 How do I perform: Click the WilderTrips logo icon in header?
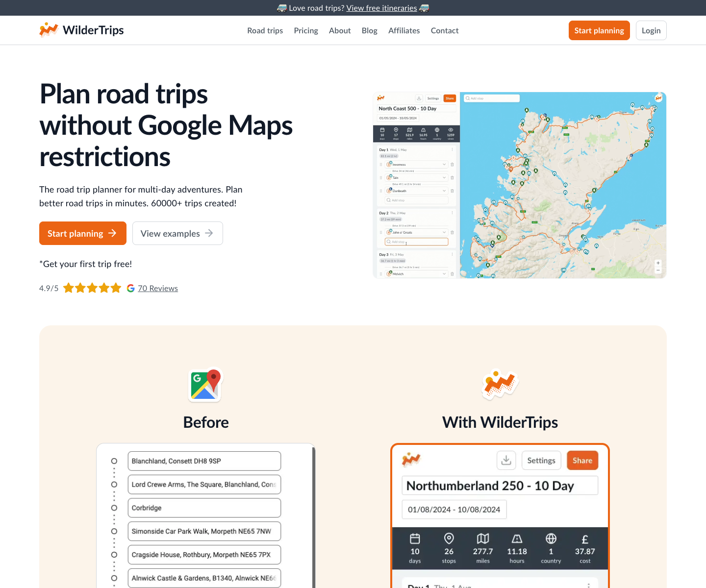tap(49, 30)
